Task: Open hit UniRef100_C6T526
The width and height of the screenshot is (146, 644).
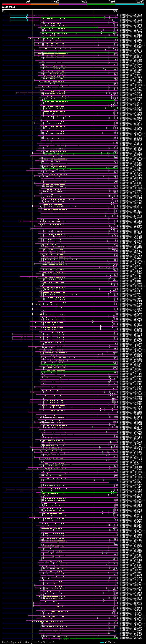Action: pos(131,20)
